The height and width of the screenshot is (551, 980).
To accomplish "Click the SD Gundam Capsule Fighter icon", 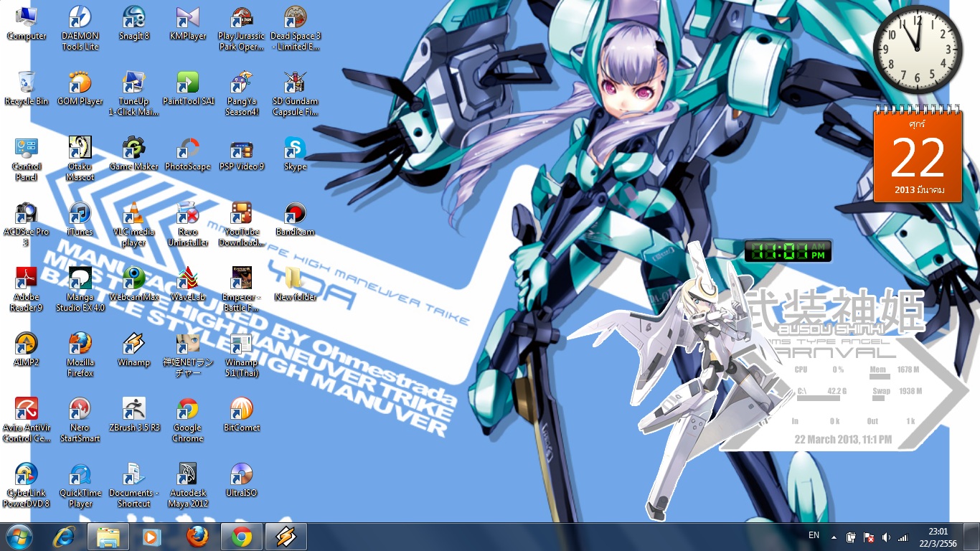I will coord(296,94).
